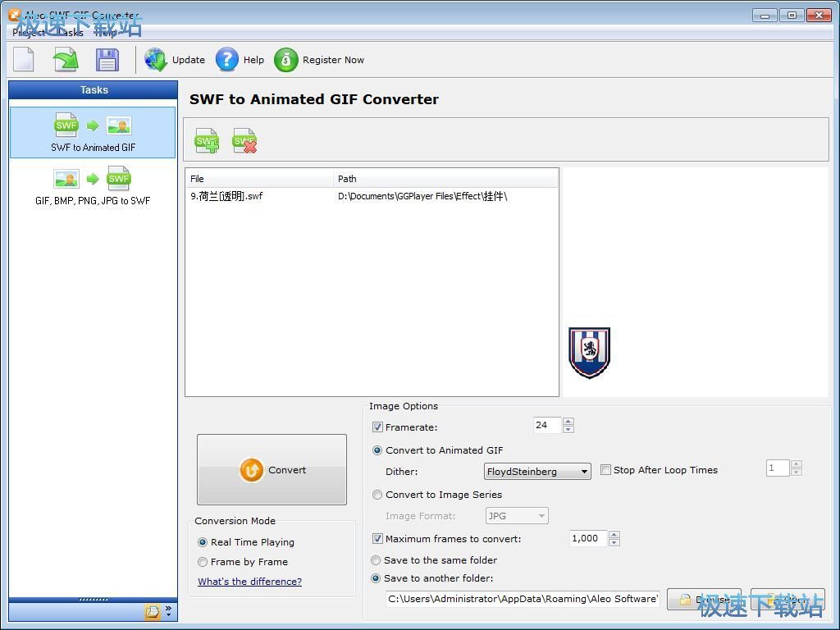This screenshot has width=840, height=630.
Task: Click the loop times field showing 1
Action: [778, 468]
